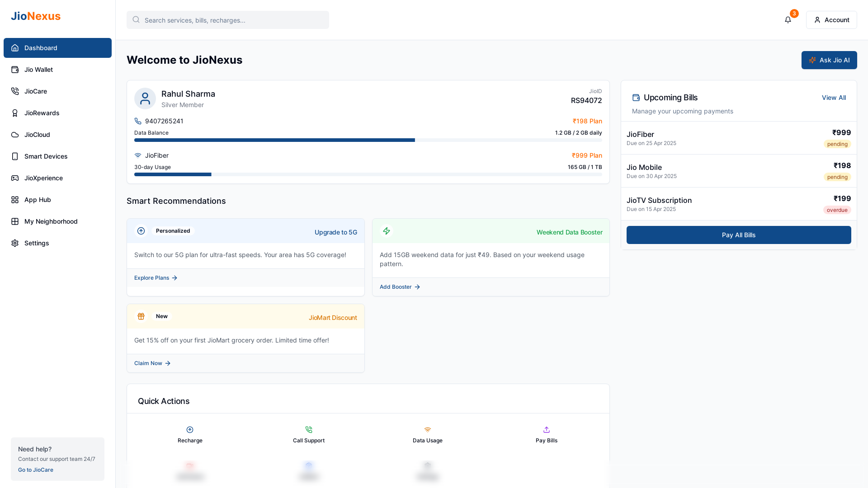Click the Personalized tag
This screenshot has width=868, height=488.
173,231
